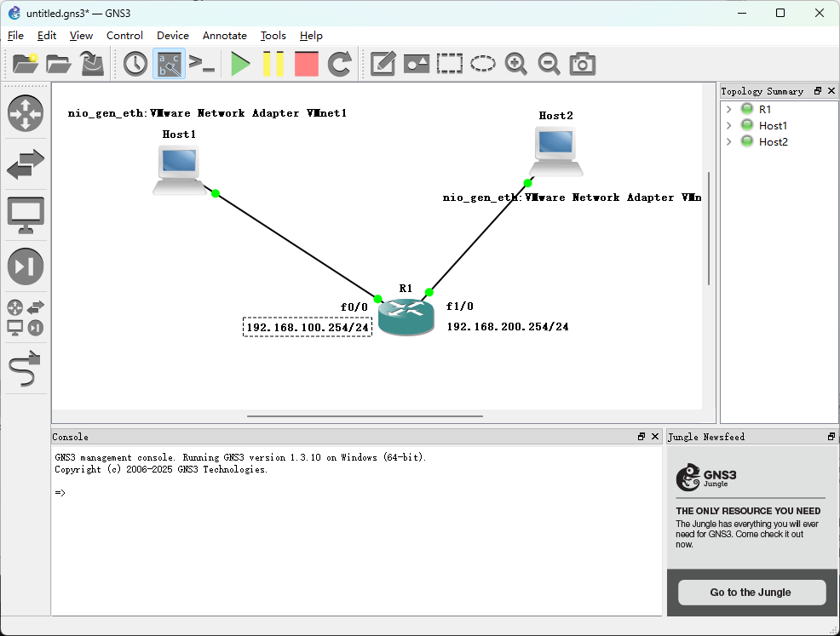Screen dimensions: 840x636
Task: Select the Host1 computer on canvas
Action: tap(179, 170)
